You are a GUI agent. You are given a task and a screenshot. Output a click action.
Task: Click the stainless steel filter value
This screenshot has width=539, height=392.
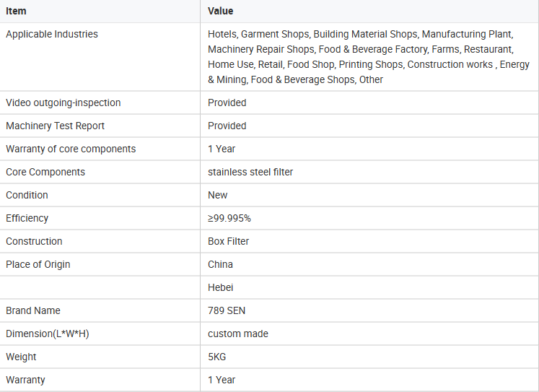point(250,172)
